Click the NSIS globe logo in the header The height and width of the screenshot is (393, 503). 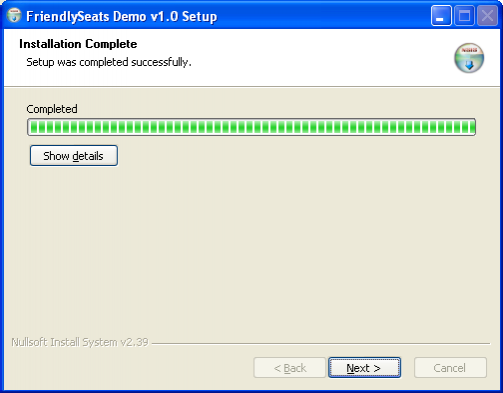click(x=469, y=58)
